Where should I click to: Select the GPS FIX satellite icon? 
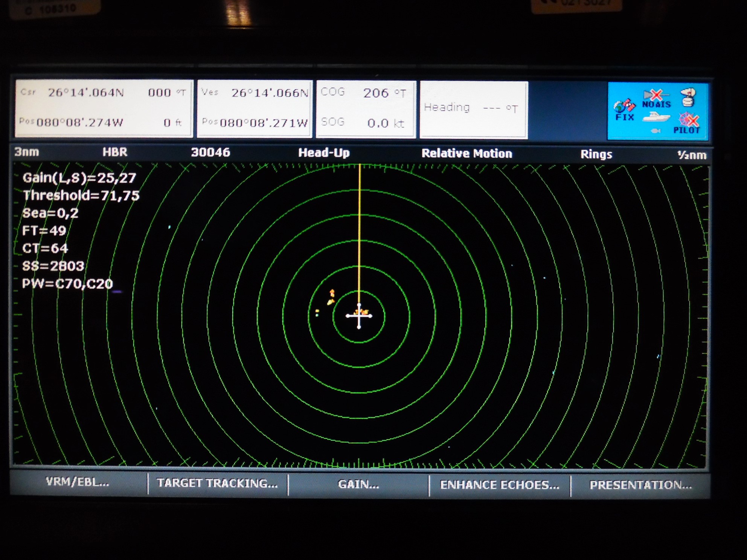[625, 110]
